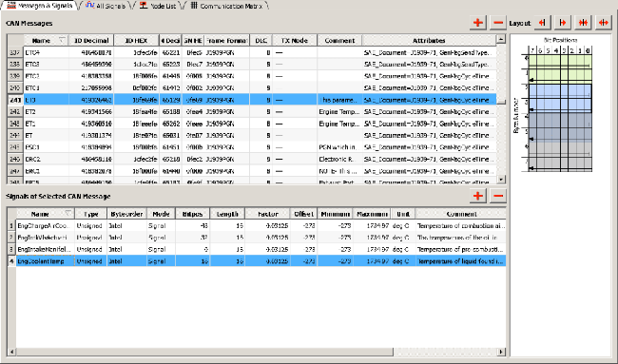Sort signals by Byteorder column
The height and width of the screenshot is (364, 618).
point(126,214)
